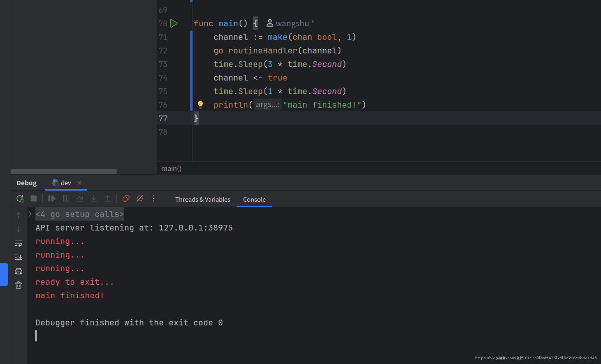Clear all console output with trash icon
Screen dimensions: 601x364
[x=19, y=285]
